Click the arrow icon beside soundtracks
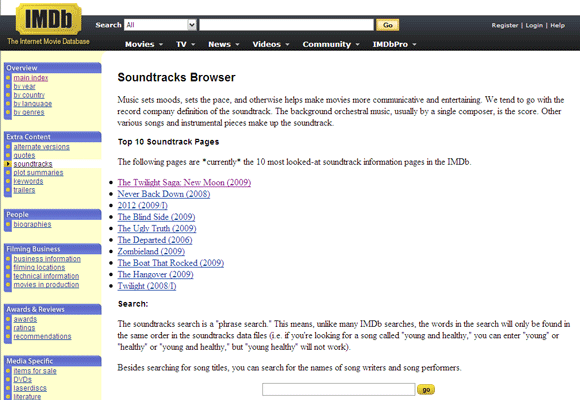Screen dimensions: 580x400 coord(8,164)
